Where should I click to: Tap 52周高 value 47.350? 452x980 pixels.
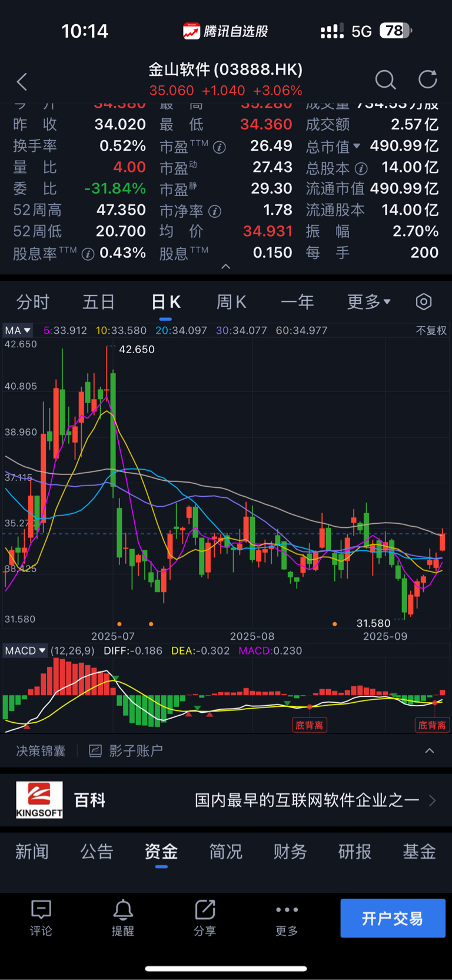pos(121,210)
